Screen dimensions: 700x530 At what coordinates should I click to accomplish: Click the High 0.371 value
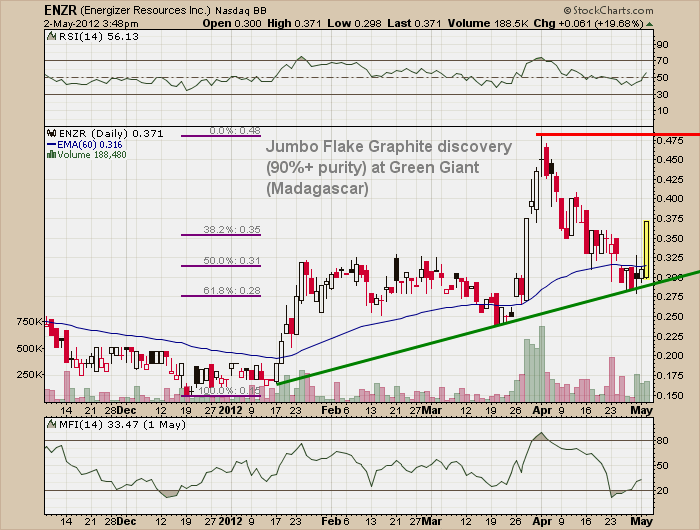coord(294,23)
